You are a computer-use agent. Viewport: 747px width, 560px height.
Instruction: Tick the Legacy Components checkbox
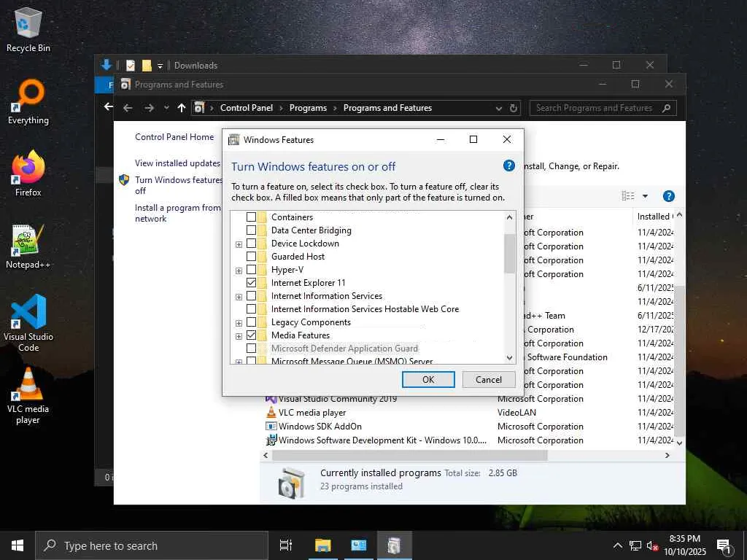[251, 322]
